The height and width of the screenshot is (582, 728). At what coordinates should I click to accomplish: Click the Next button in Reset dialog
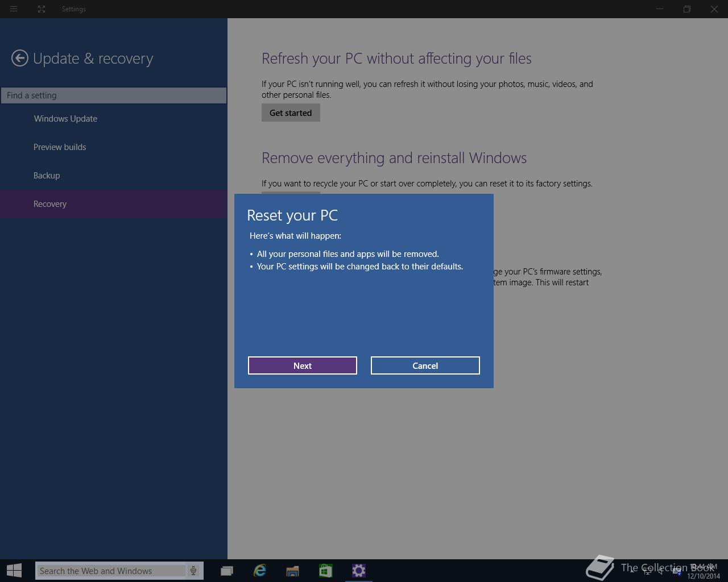click(x=302, y=365)
